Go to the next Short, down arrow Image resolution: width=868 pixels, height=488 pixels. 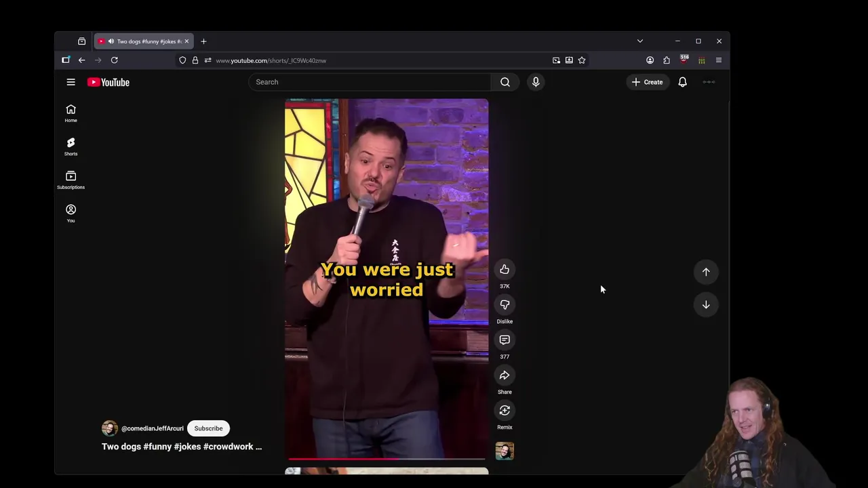tap(706, 304)
